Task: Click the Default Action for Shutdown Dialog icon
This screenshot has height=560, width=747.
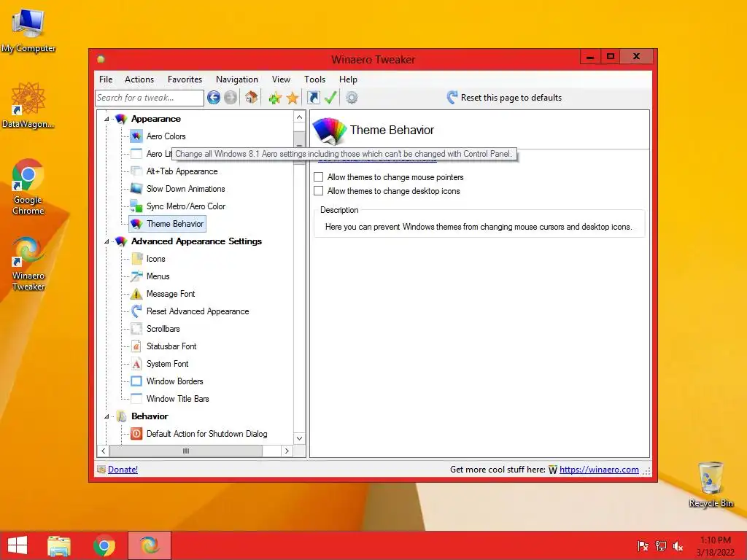Action: click(136, 434)
